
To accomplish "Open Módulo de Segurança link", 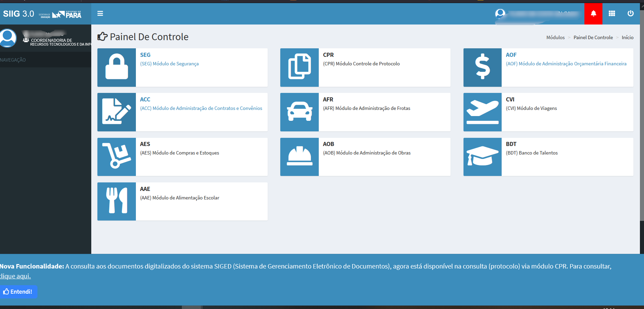I will 169,64.
